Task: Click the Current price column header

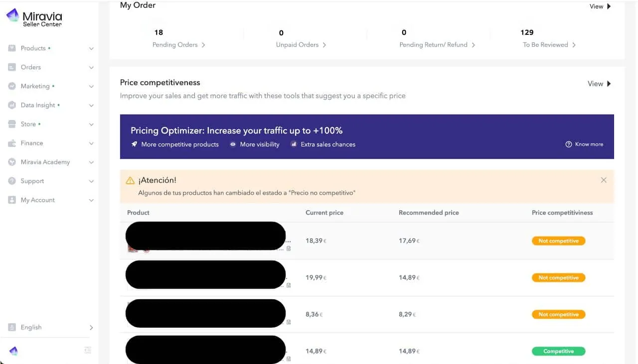Action: (324, 213)
